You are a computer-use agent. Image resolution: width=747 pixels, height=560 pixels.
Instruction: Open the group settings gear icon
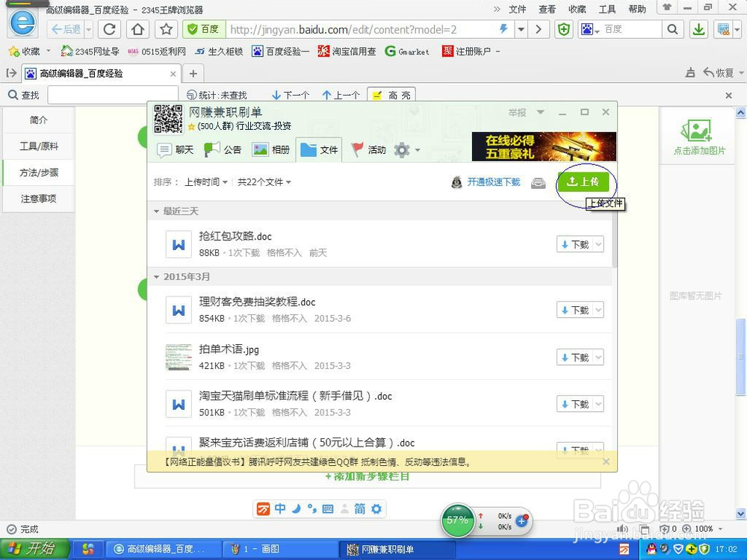click(x=402, y=150)
